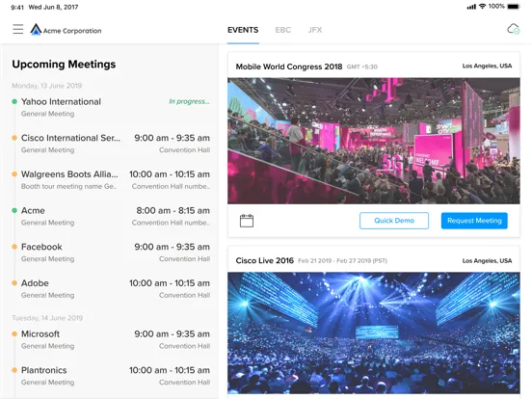Image resolution: width=532 pixels, height=399 pixels.
Task: Select the Facebook meeting entry
Action: click(111, 253)
